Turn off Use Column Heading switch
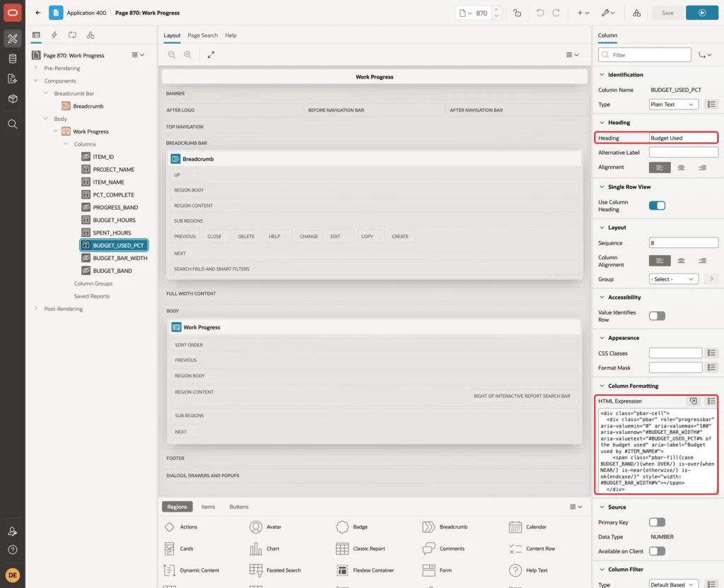The image size is (724, 588). point(657,206)
